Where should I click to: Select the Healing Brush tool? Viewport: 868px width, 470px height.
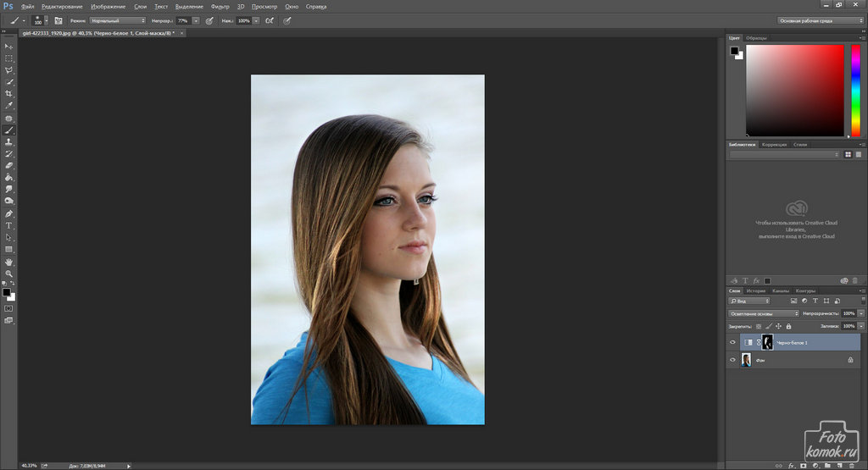point(8,119)
